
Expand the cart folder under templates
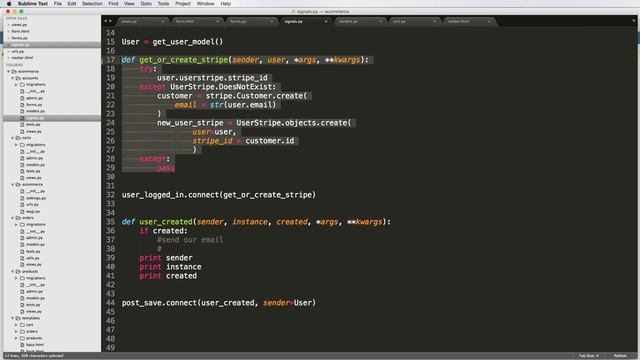[16, 325]
